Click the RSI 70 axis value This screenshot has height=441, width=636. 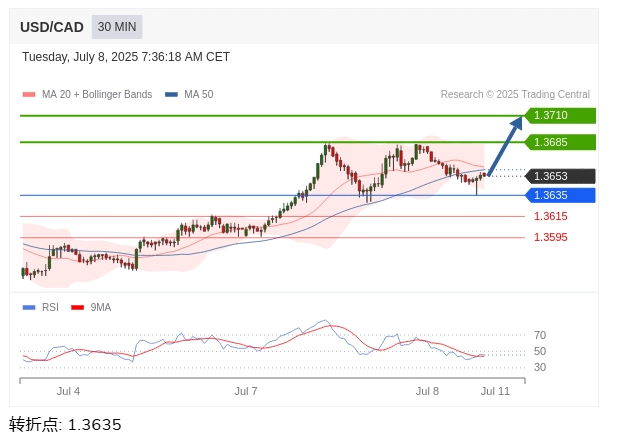point(540,336)
